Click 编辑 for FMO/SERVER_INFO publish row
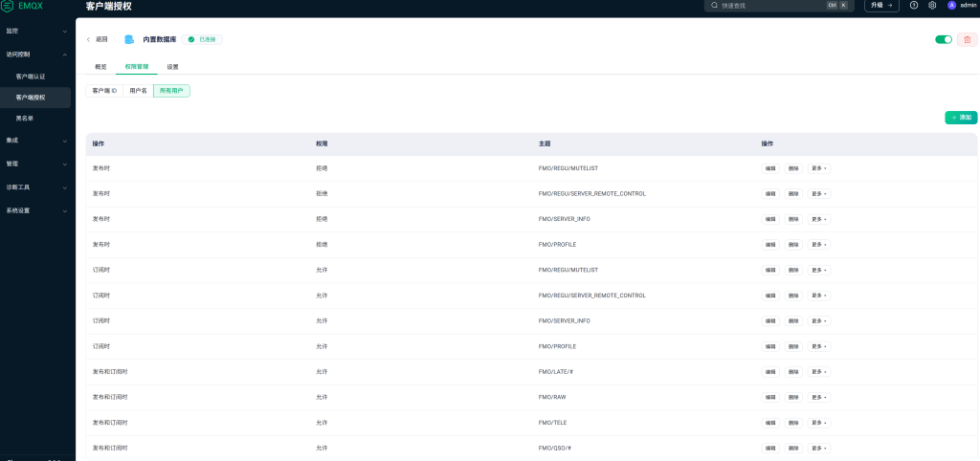 pos(770,219)
